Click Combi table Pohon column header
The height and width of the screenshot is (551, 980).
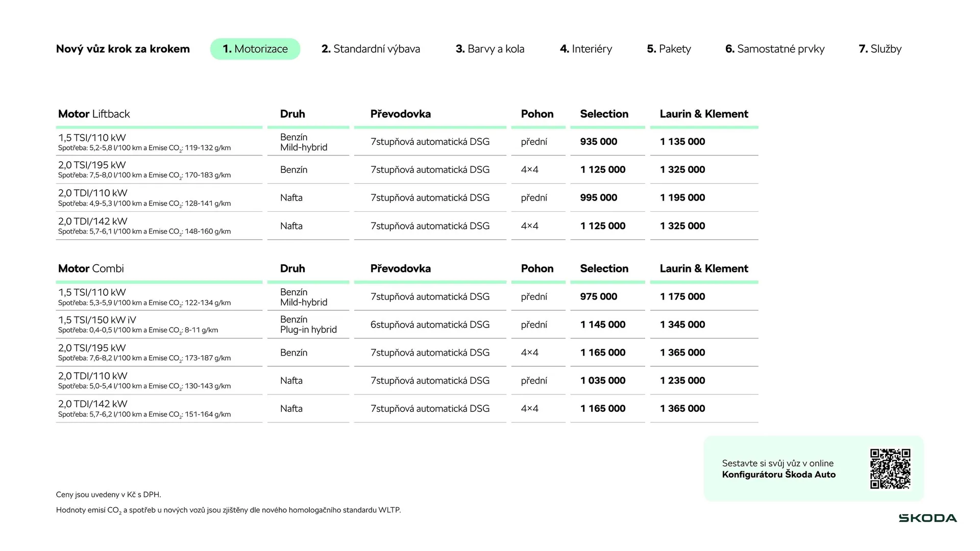coord(537,268)
